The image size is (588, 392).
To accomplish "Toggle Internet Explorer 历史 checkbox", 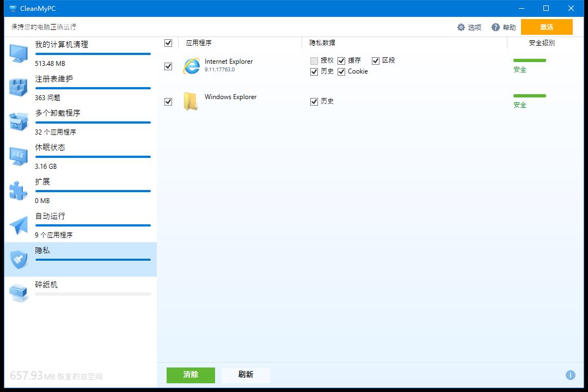I will tap(314, 72).
